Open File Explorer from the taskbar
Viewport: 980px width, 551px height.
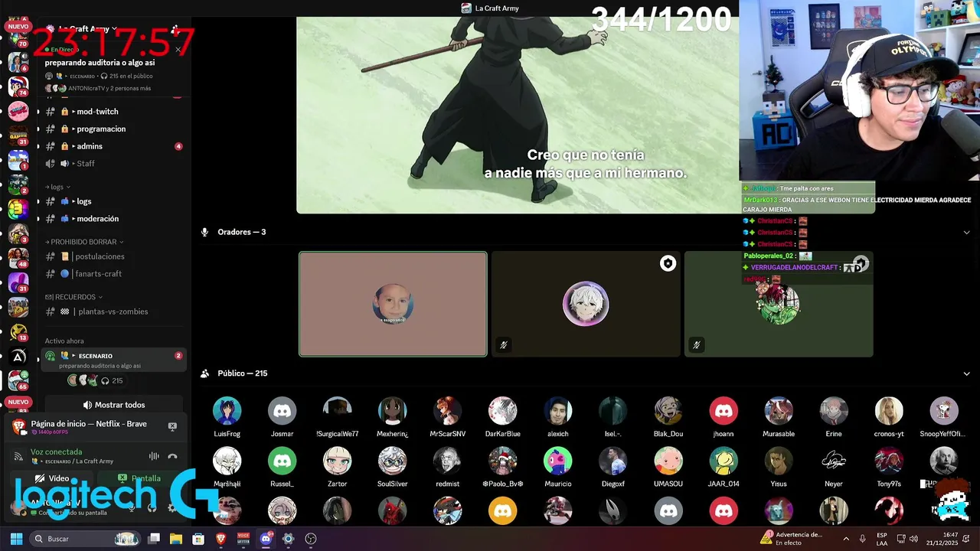click(176, 539)
